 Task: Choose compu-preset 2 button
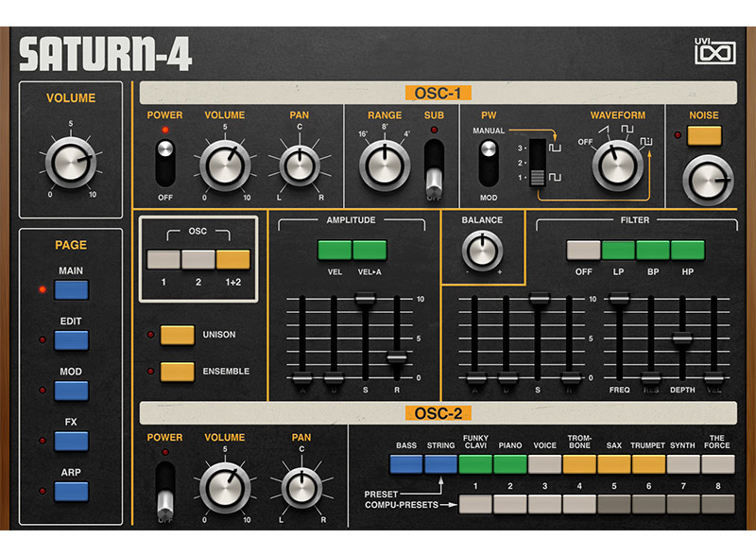pyautogui.click(x=510, y=504)
